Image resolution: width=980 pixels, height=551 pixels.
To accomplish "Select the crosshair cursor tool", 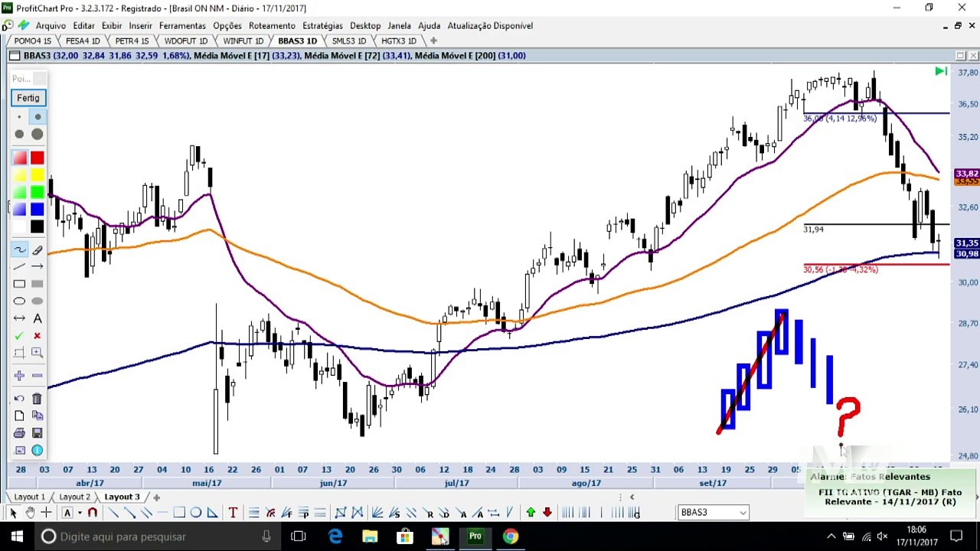I will pyautogui.click(x=46, y=513).
